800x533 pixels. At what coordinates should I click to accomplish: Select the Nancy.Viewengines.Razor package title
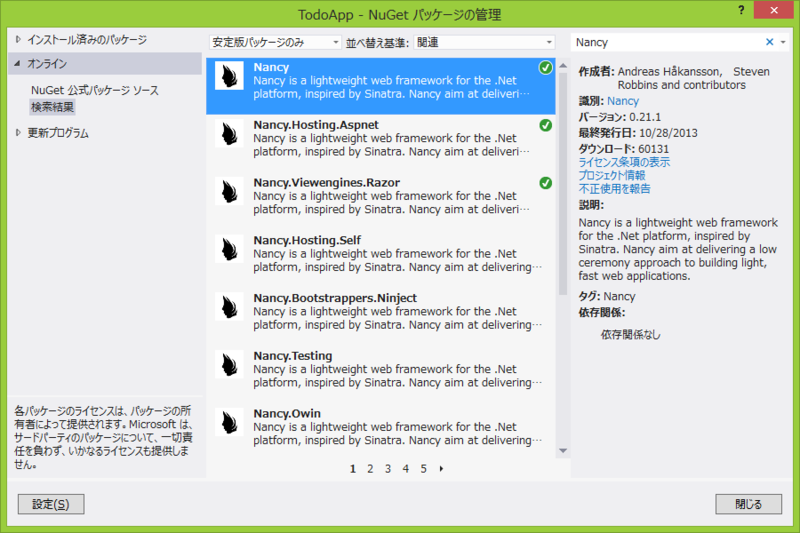coord(327,182)
